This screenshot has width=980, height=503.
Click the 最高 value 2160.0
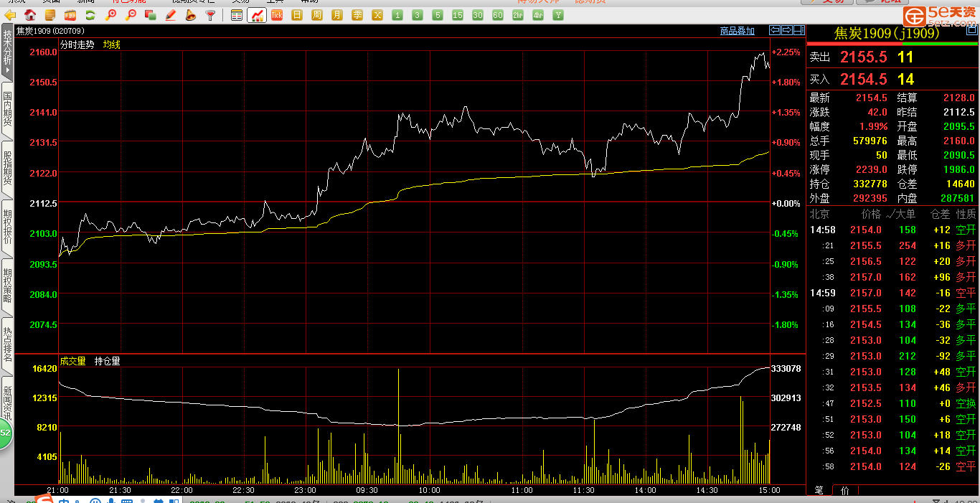pyautogui.click(x=960, y=141)
